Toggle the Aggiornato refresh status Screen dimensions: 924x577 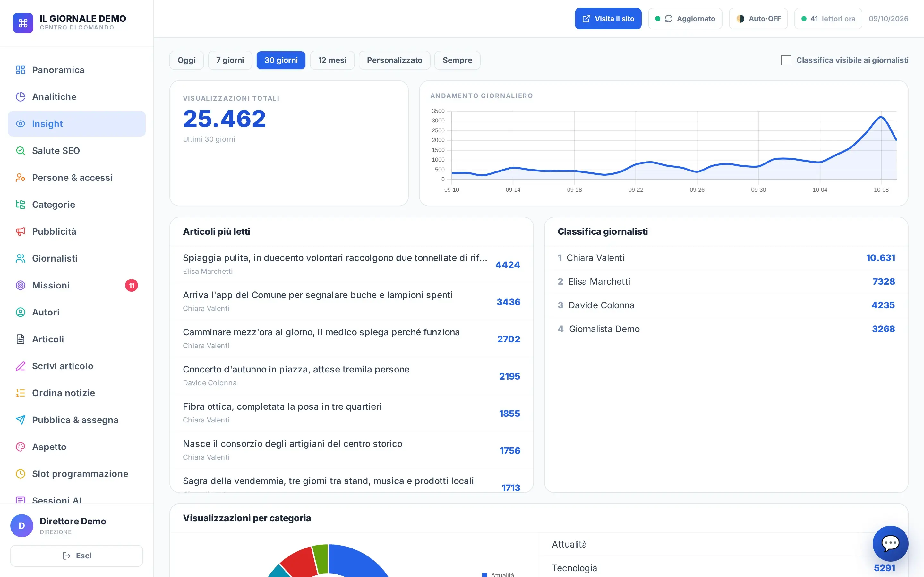click(685, 19)
